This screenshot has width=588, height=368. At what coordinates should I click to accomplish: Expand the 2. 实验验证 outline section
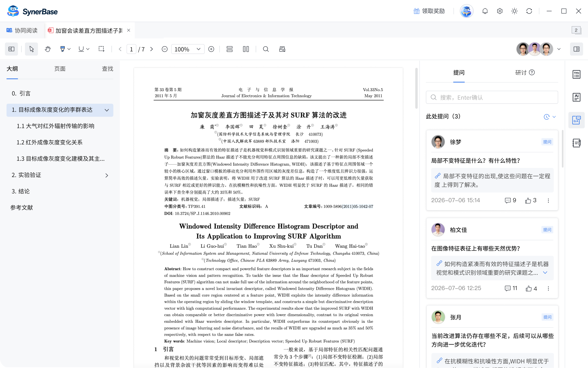(107, 175)
